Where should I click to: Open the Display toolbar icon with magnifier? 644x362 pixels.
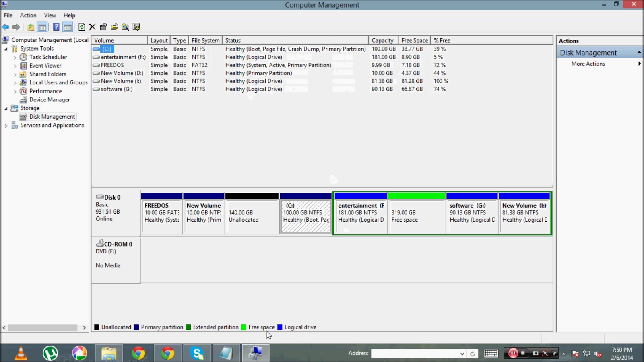(125, 27)
